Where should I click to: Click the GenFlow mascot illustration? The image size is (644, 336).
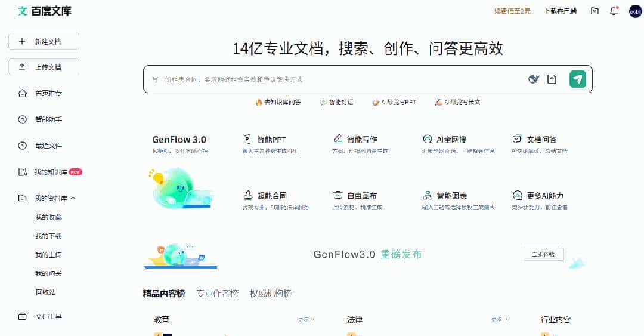(181, 188)
